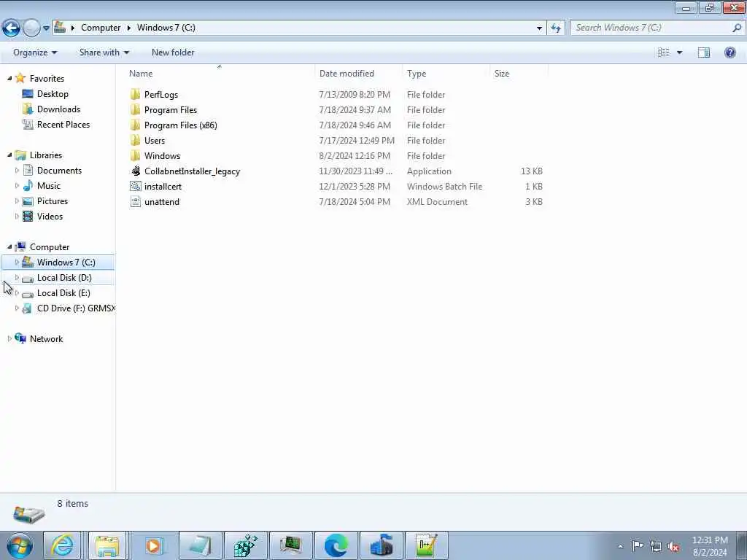747x560 pixels.
Task: Open the Start menu orb
Action: [x=20, y=545]
